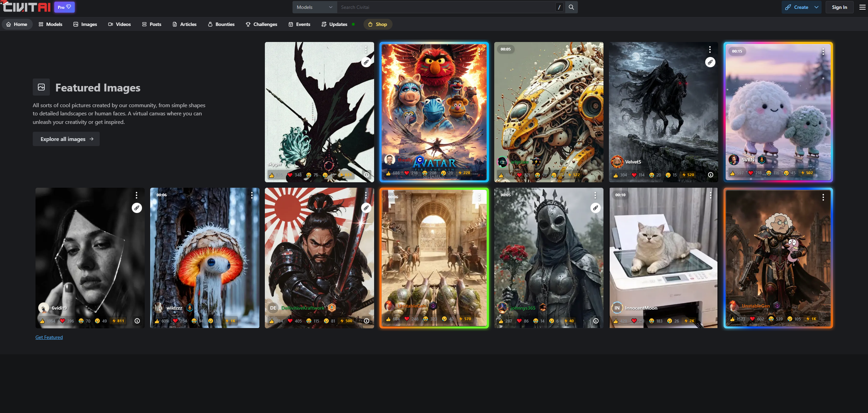Open three-dot menu on SVRN snowball video
The width and height of the screenshot is (868, 413).
coord(823,52)
